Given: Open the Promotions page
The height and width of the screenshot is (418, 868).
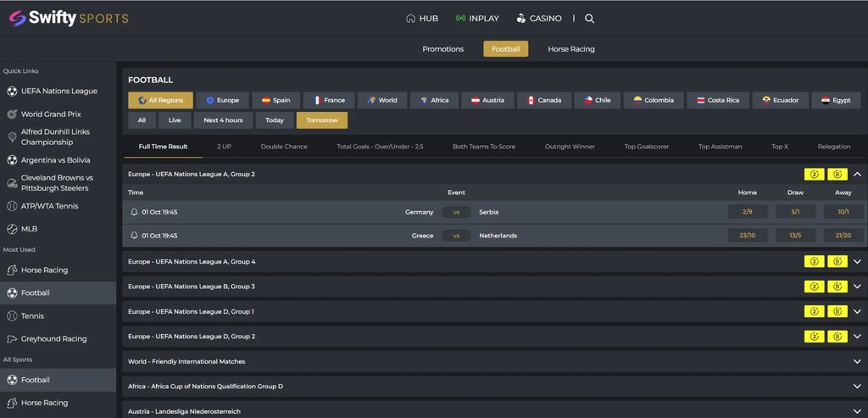Looking at the screenshot, I should pos(442,48).
